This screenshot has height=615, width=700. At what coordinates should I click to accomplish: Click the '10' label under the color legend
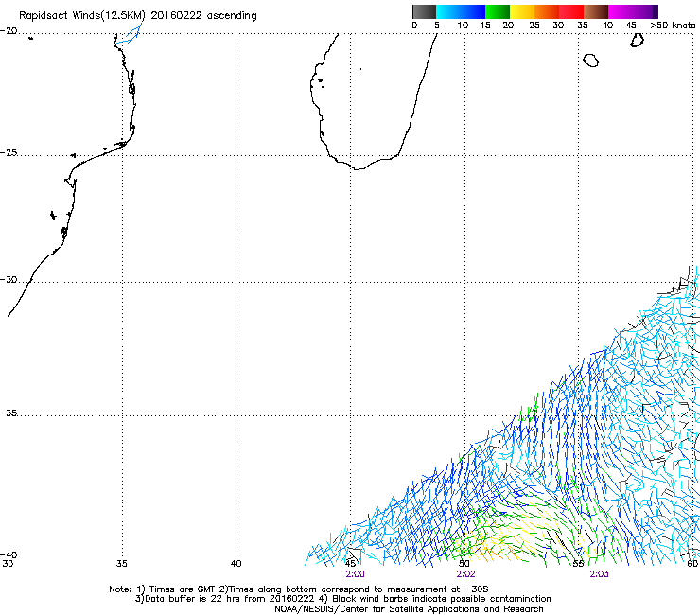pos(463,26)
